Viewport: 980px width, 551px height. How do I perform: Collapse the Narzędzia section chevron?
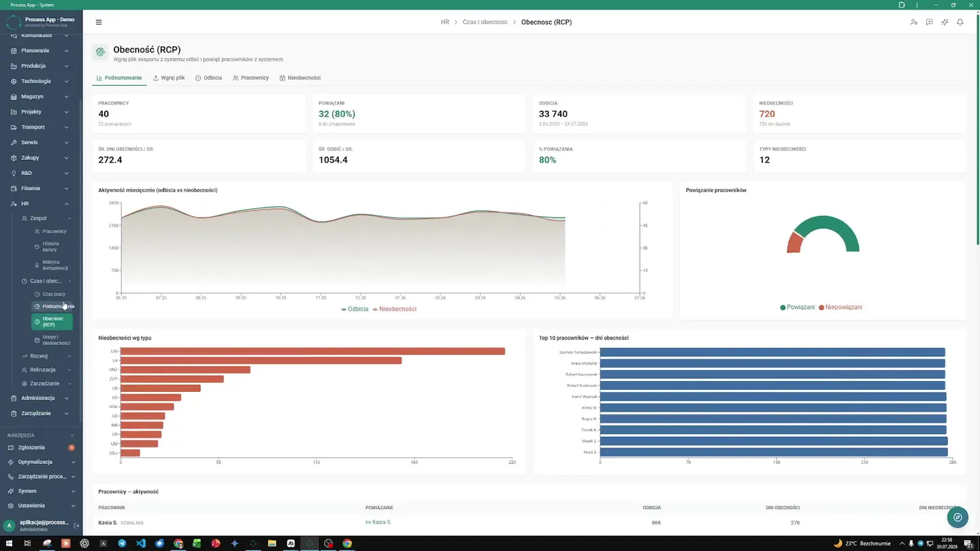(x=73, y=435)
